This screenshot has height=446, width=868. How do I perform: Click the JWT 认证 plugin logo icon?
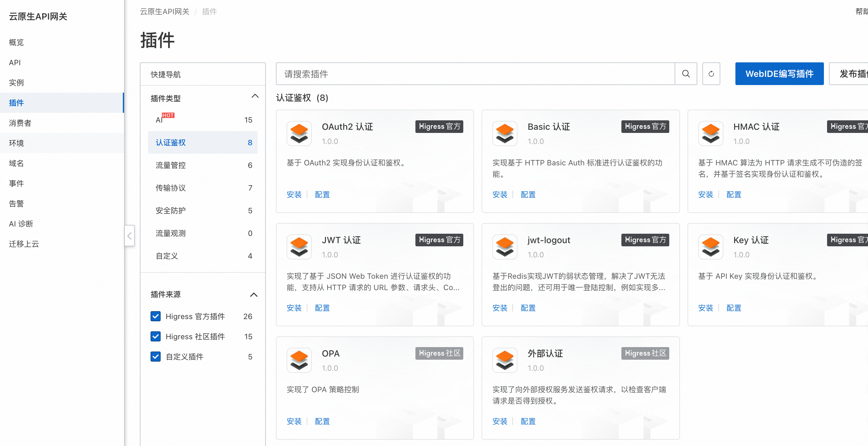(x=299, y=247)
